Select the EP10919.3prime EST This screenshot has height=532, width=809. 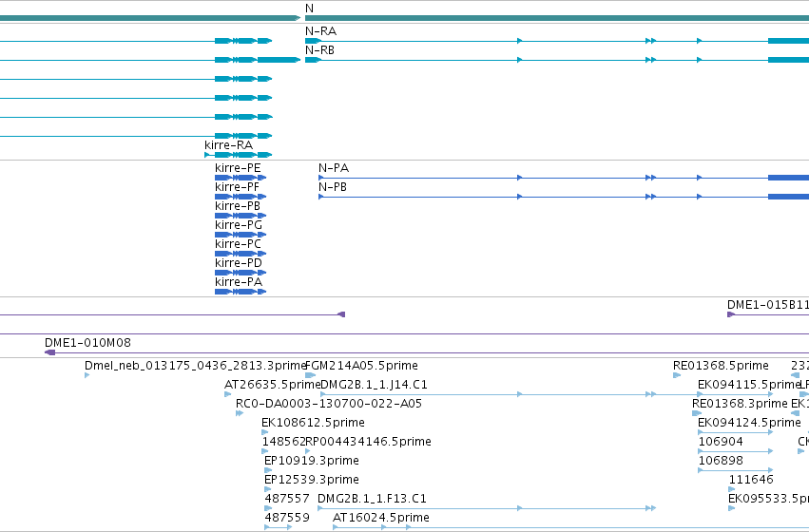(268, 470)
